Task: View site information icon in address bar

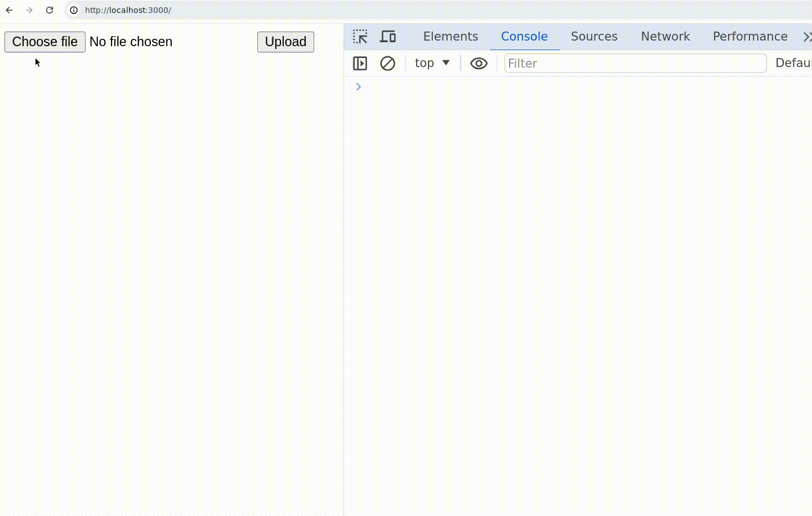Action: pyautogui.click(x=74, y=10)
